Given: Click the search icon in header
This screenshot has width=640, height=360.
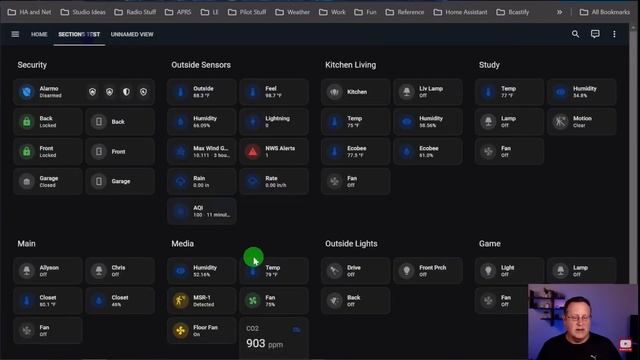Looking at the screenshot, I should tap(575, 34).
